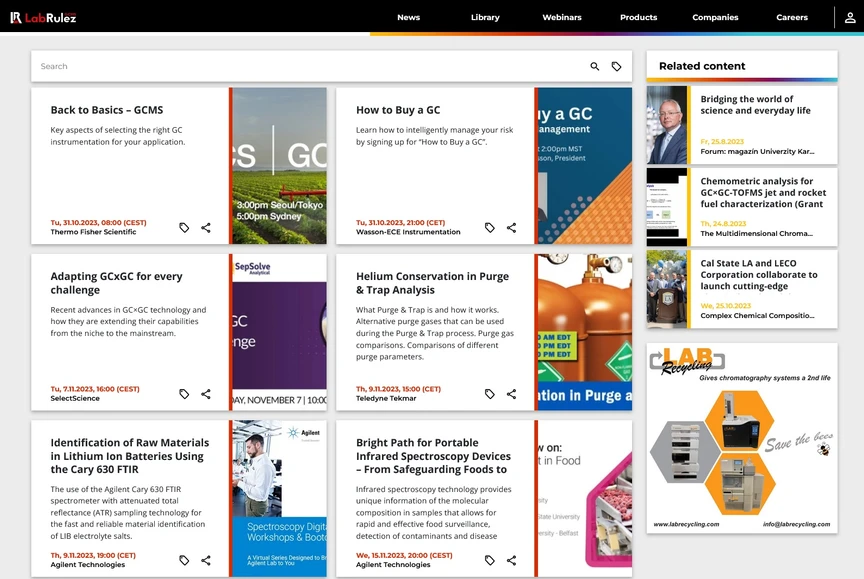864x579 pixels.
Task: Click into the Search field
Action: 309,66
